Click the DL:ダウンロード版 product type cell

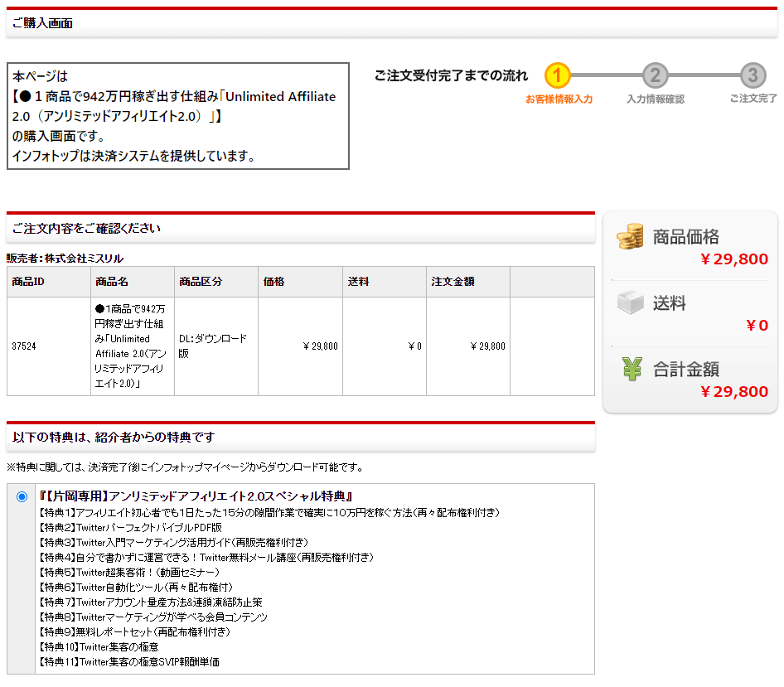(x=213, y=346)
